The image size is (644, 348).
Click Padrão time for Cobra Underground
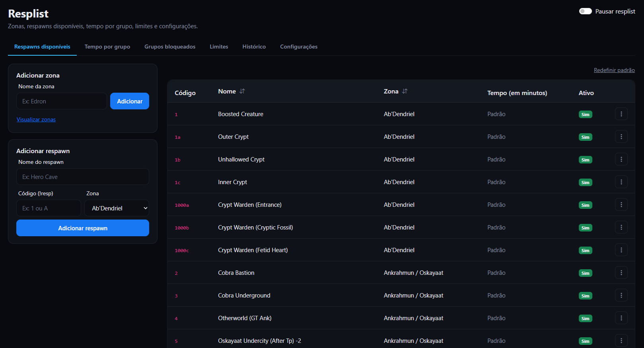click(x=496, y=296)
